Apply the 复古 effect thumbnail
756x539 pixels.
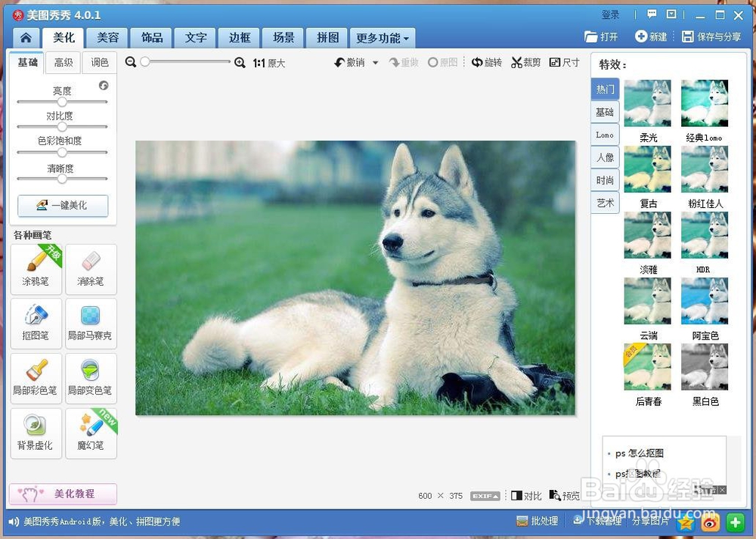click(648, 169)
